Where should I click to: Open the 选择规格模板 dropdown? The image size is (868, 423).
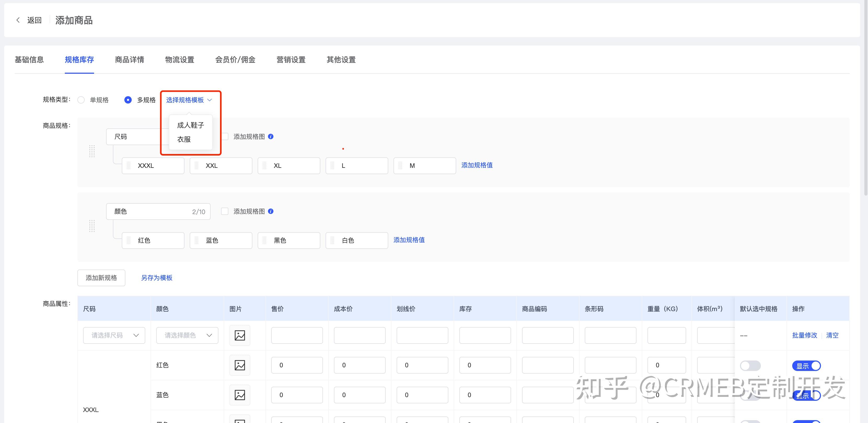[189, 100]
